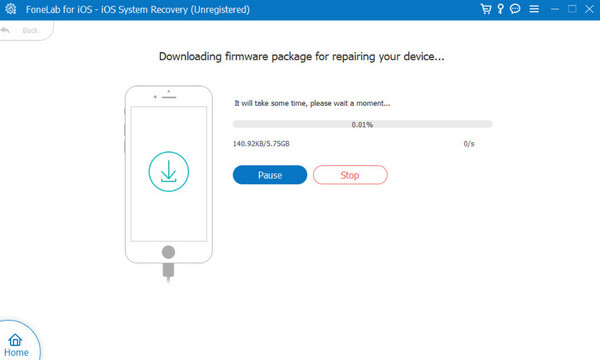This screenshot has width=600, height=360.
Task: Open the feedback chat bubble icon
Action: (515, 9)
